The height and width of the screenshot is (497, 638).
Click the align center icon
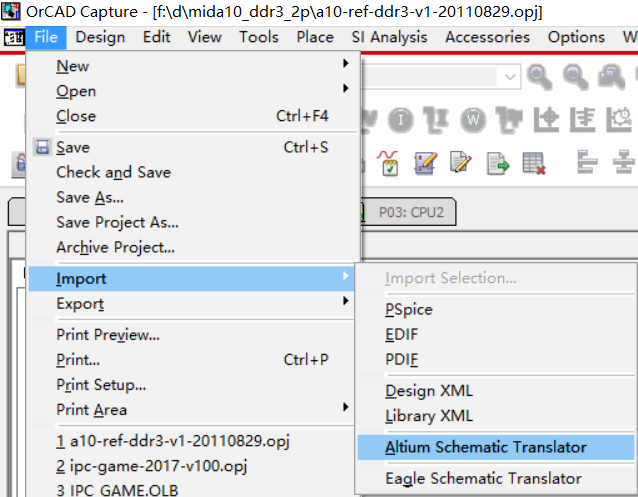tap(623, 162)
